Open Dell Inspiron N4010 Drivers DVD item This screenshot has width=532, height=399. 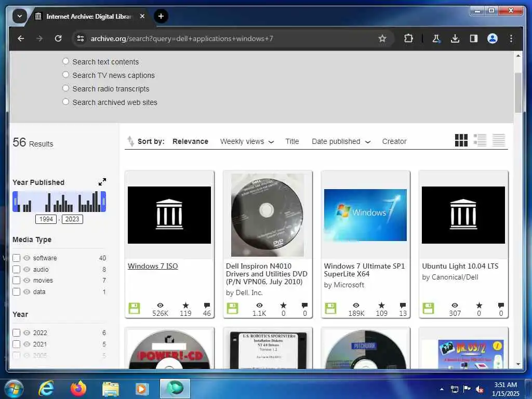pos(267,274)
